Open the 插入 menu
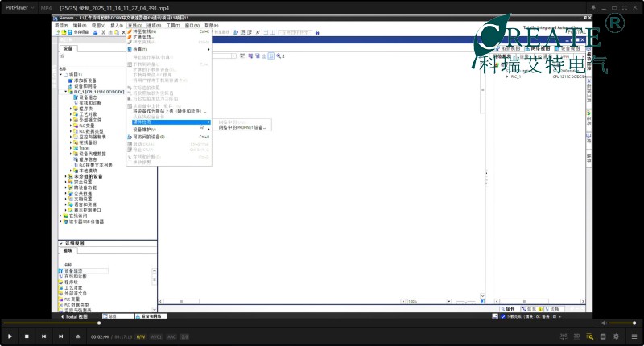Viewport: 644px width, 346px height. tap(117, 26)
